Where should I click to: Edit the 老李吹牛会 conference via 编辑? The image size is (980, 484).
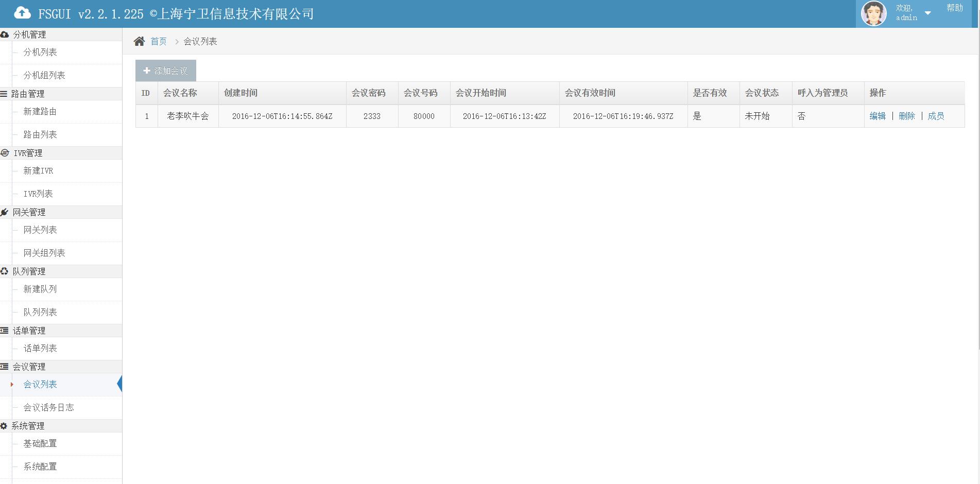click(x=878, y=116)
